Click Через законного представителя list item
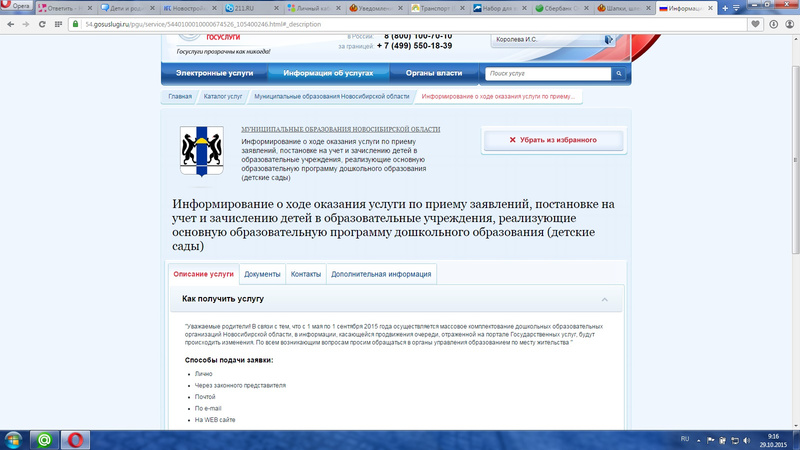 coord(240,386)
